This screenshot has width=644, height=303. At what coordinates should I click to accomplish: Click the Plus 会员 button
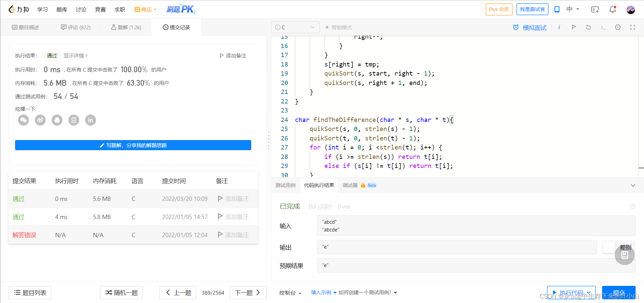coord(499,9)
